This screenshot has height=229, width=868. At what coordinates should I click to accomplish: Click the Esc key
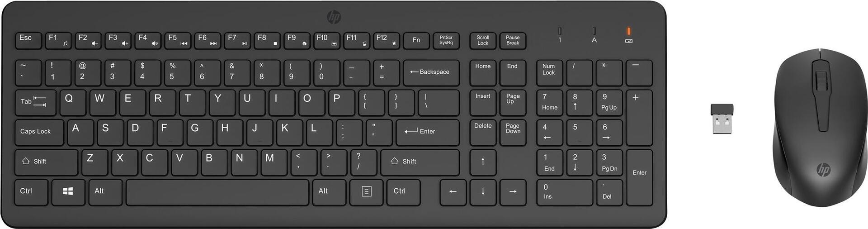[x=28, y=40]
